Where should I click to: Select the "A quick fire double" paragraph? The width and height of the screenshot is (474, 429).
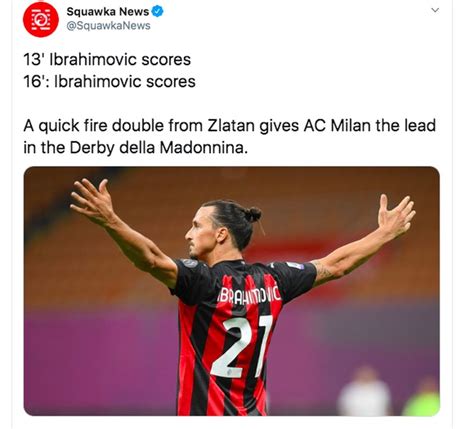230,137
